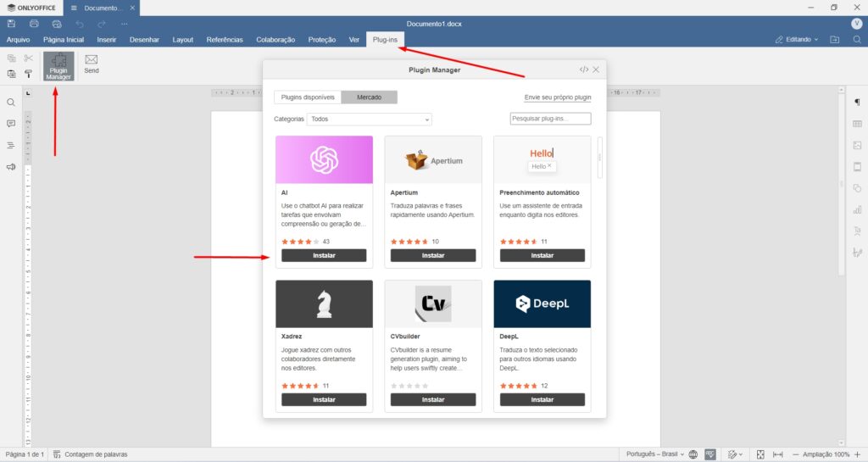Install the AI plugin
Screen dimensions: 868x462
coord(324,256)
